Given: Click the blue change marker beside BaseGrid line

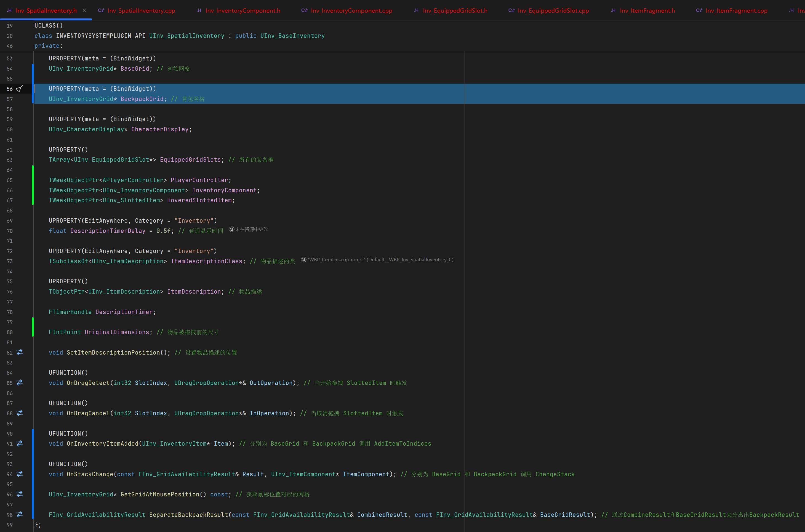Looking at the screenshot, I should pos(33,68).
